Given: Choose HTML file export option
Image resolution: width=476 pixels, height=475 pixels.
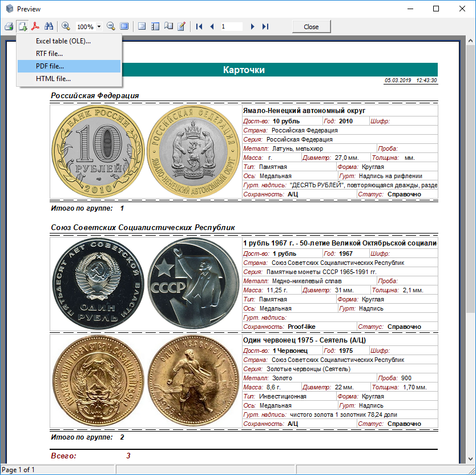Looking at the screenshot, I should click(x=53, y=79).
